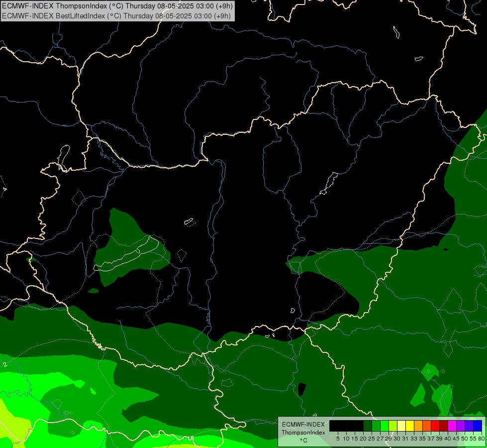Select the blue 55-60 legend swatch
Viewport: 487px width, 448px height.
478,426
